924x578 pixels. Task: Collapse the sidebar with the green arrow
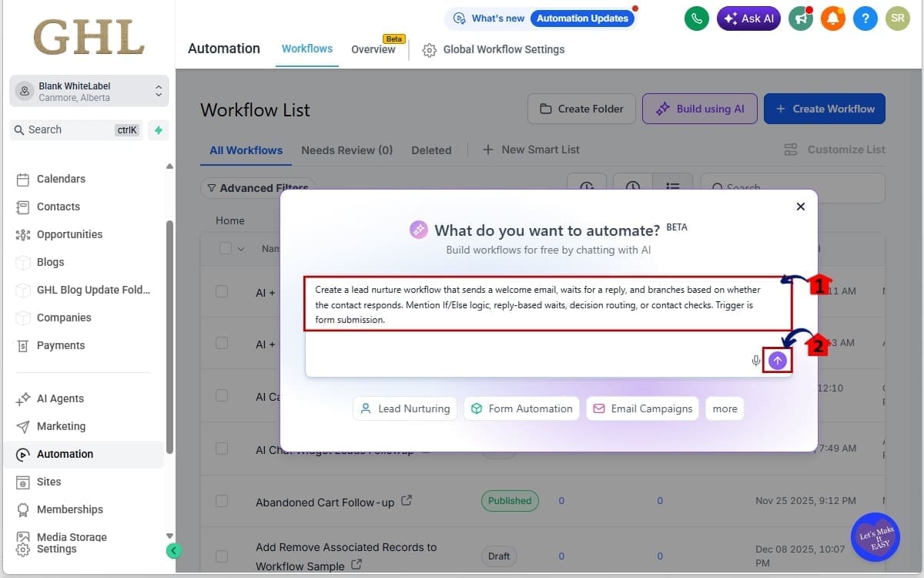173,550
